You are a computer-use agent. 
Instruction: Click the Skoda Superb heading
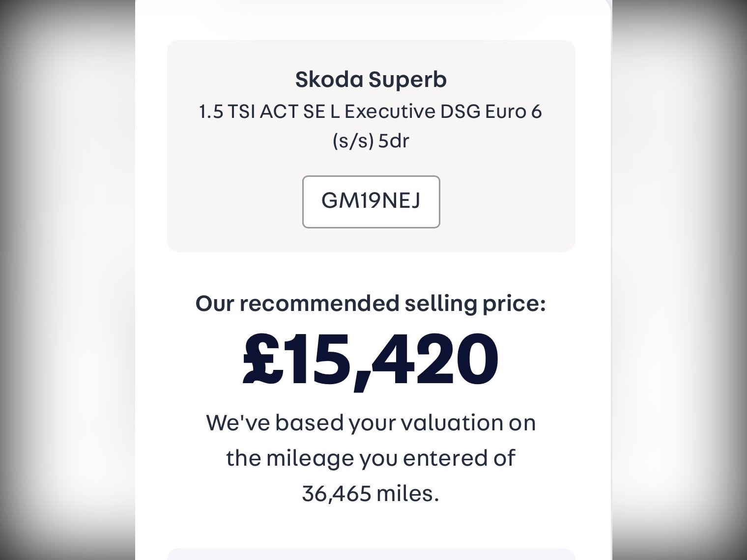pyautogui.click(x=371, y=80)
